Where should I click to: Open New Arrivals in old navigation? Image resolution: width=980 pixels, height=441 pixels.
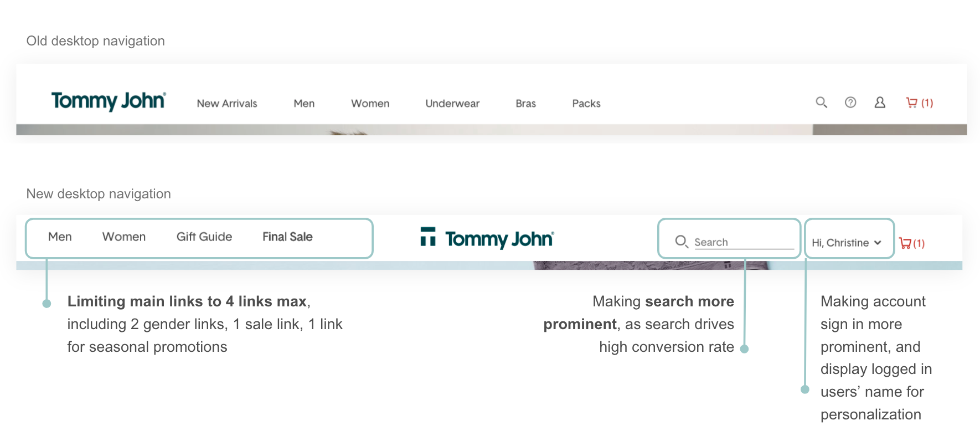click(227, 104)
